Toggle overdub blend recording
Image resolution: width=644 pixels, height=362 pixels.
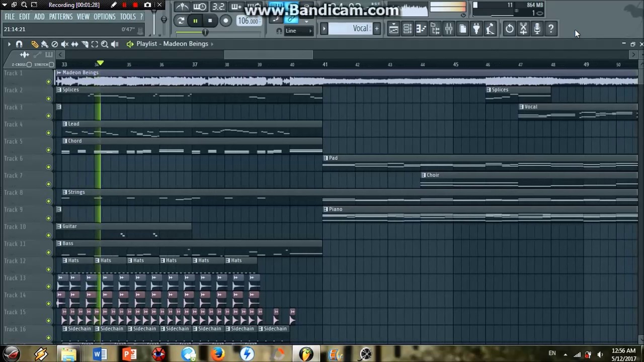coord(236,7)
